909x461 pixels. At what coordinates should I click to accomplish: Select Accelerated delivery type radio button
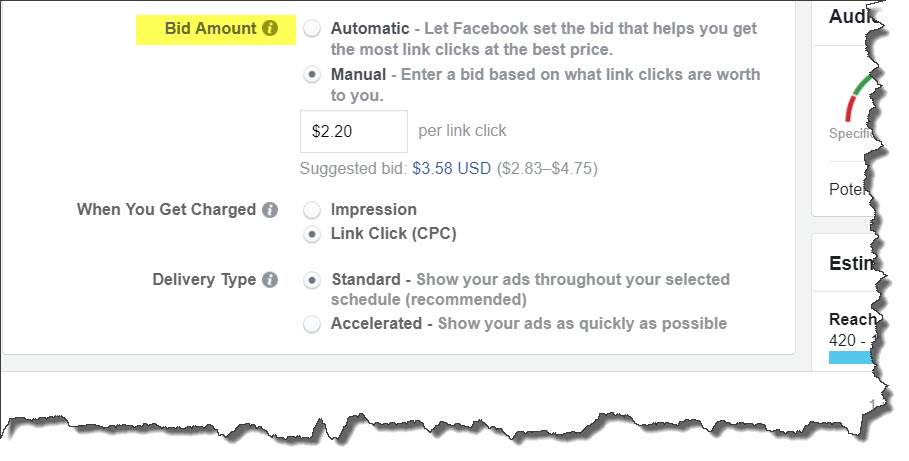[x=312, y=324]
